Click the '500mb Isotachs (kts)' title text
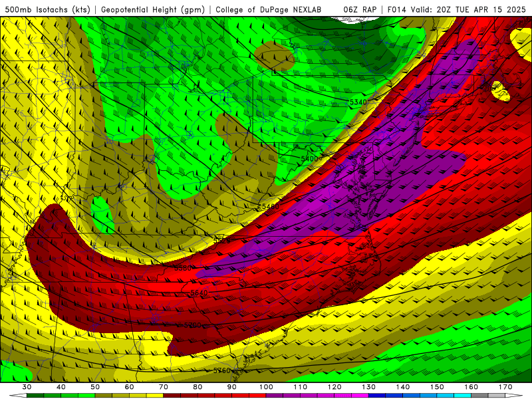Screen dimensions: 532x399 (47, 9)
